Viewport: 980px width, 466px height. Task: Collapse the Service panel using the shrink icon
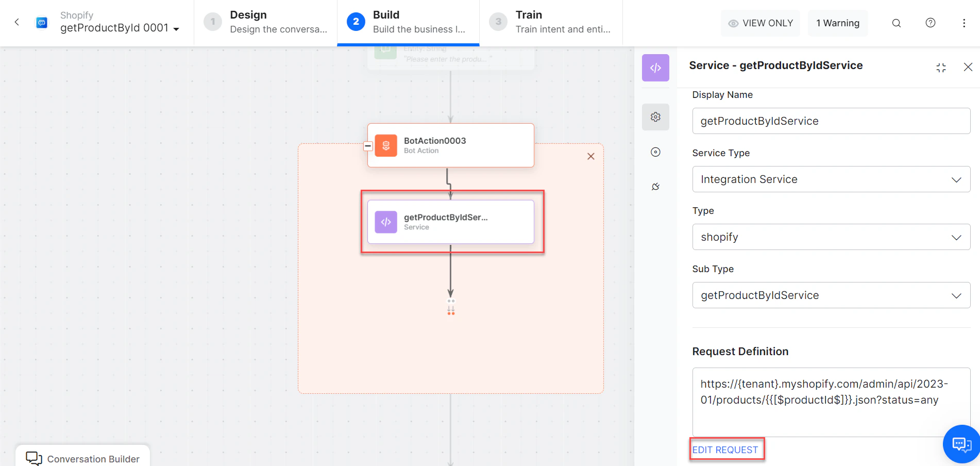point(941,67)
